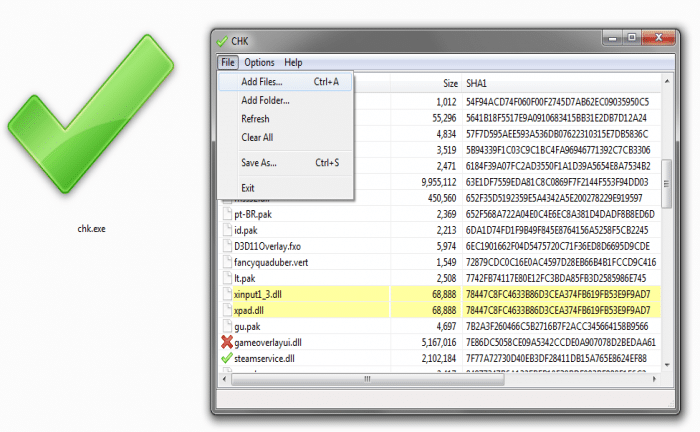The image size is (700, 432).
Task: Click the CHK title bar app icon
Action: [x=222, y=41]
